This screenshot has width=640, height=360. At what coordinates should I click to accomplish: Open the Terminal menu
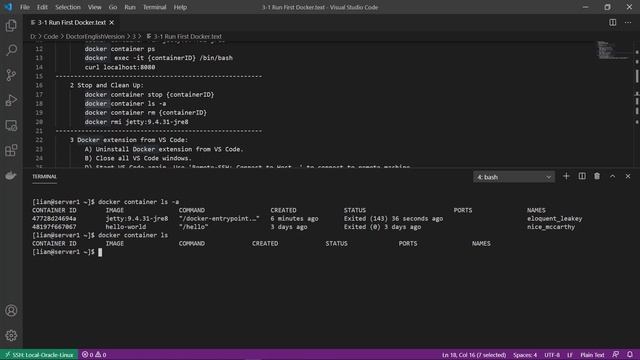click(x=154, y=7)
